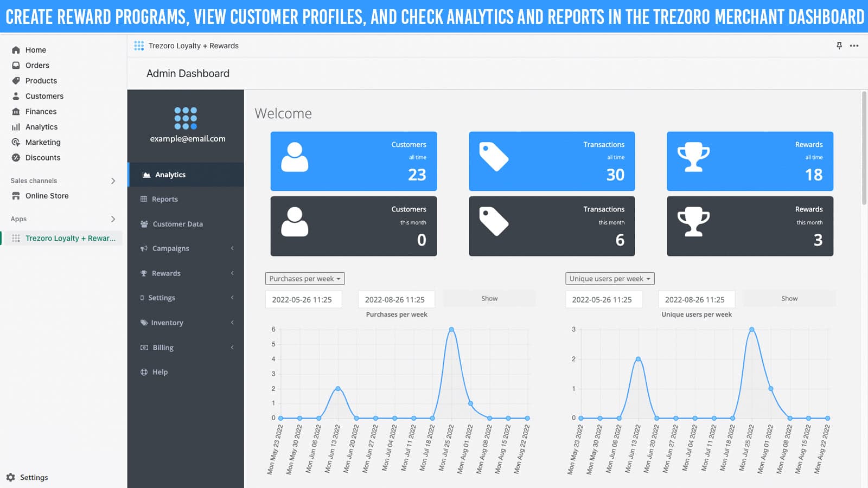868x488 pixels.
Task: Select Analytics in the dark admin menu
Action: pyautogui.click(x=186, y=175)
